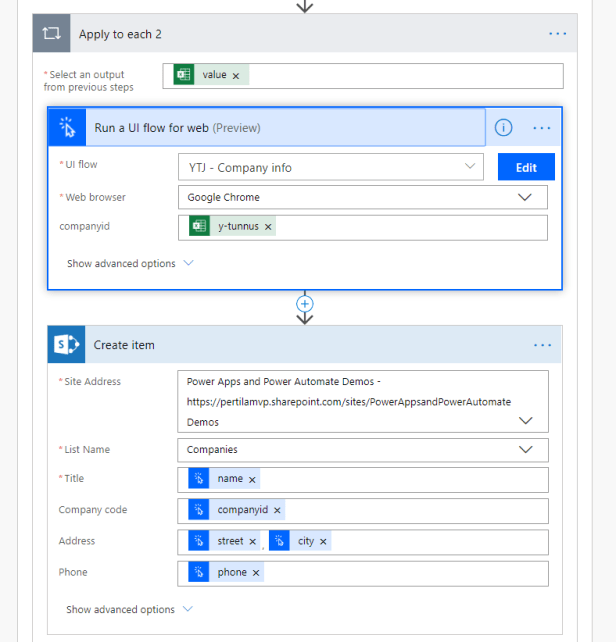Click the Company code input field
Viewport: 616px width, 642px height.
tap(363, 511)
